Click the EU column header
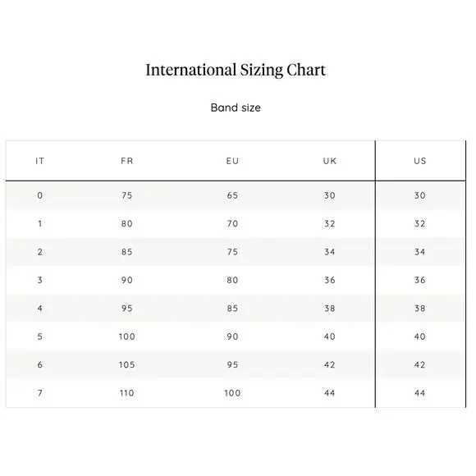This screenshot has width=476, height=476. (232, 161)
